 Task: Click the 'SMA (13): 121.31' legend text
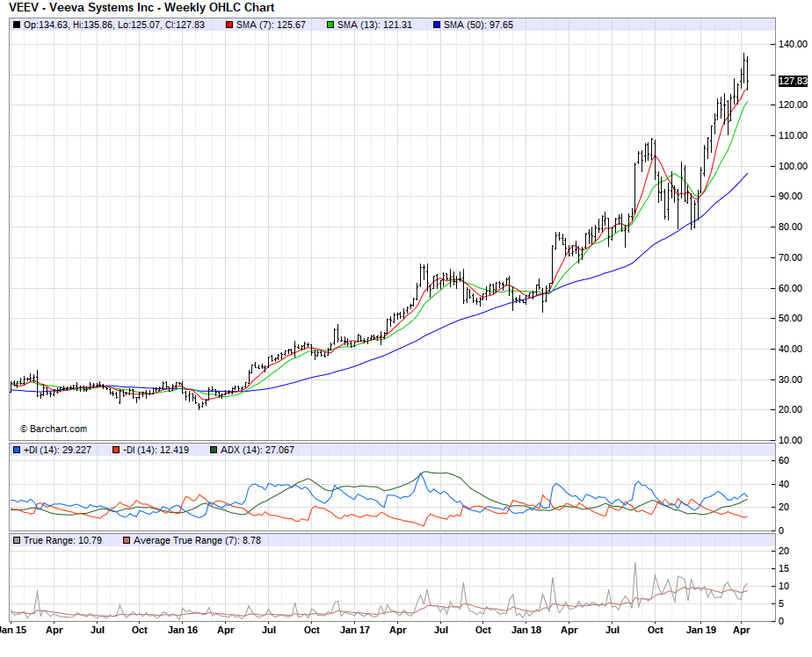point(374,25)
